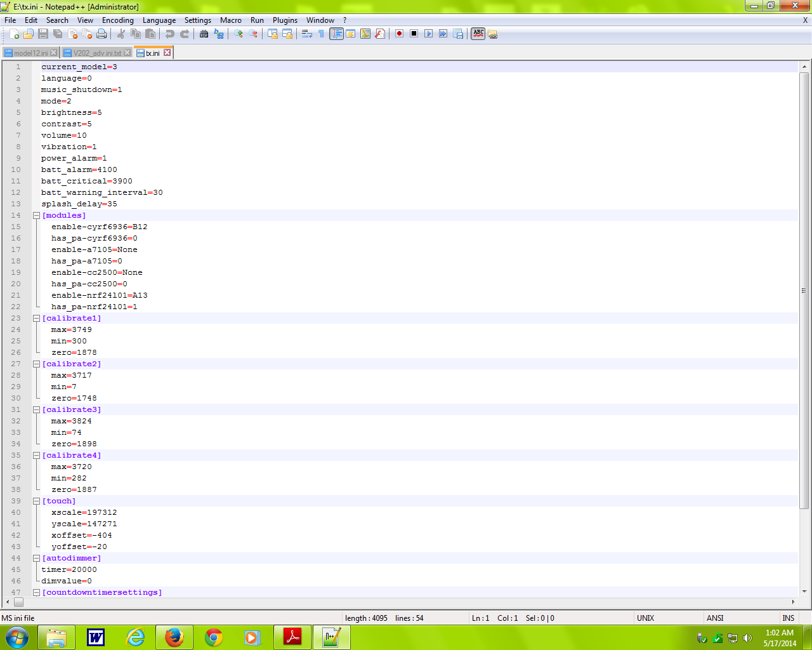This screenshot has height=650, width=812.
Task: Click the ANSI encoding status field
Action: click(742, 618)
